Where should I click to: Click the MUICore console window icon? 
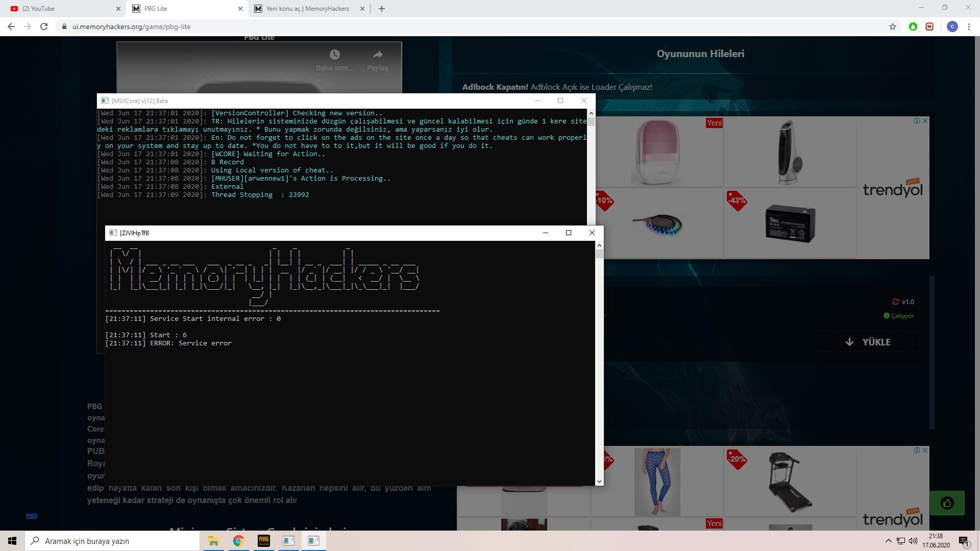coord(105,101)
